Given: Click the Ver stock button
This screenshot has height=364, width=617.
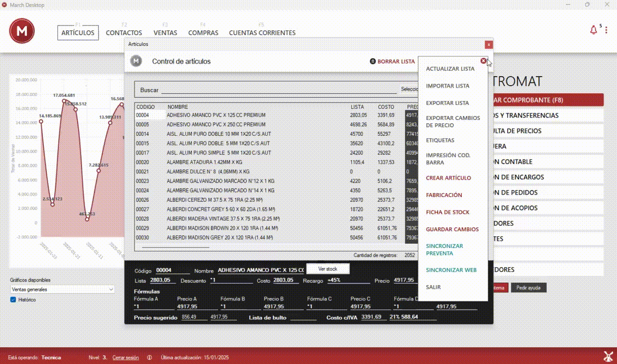Looking at the screenshot, I should click(x=328, y=269).
